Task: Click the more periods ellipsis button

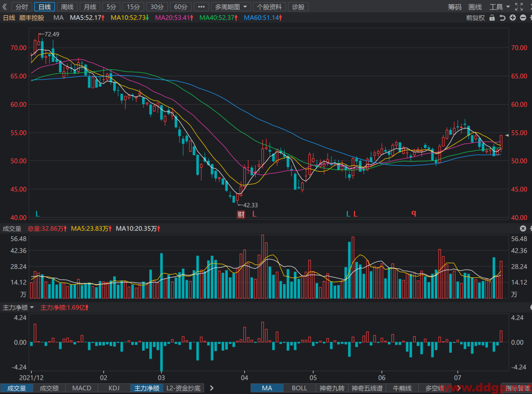Action: (x=201, y=7)
